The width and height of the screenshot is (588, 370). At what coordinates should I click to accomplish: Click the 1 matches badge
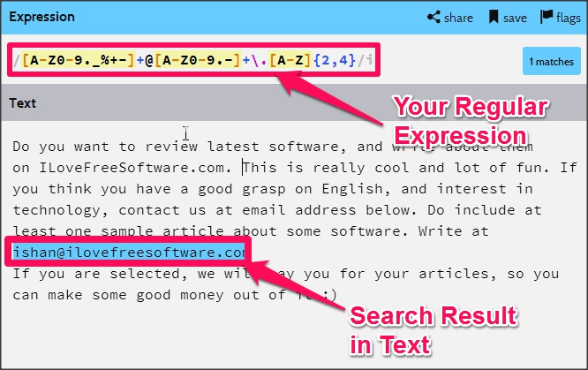click(x=551, y=61)
